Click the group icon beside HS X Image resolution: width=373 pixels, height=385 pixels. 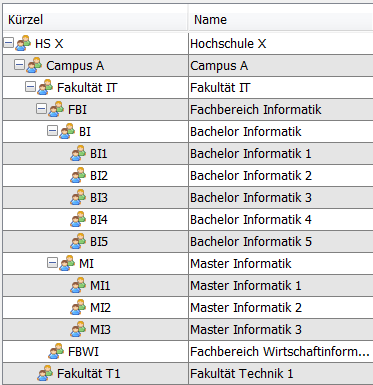tap(23, 43)
